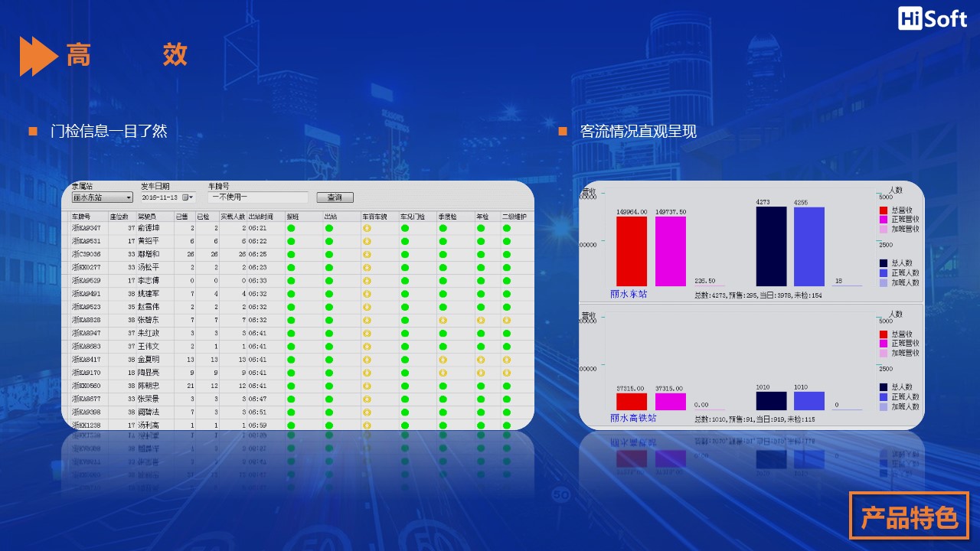Click 季度检 yellow icon for 浙KA9170

443,373
